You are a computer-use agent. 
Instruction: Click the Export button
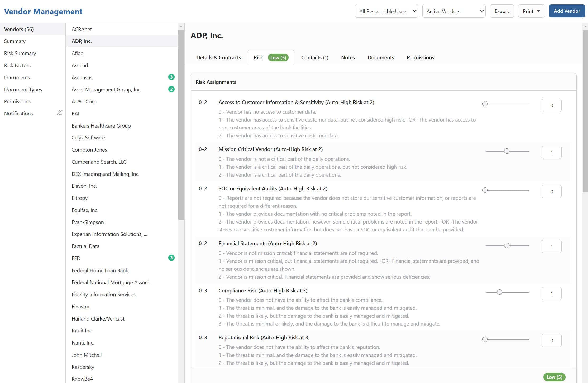click(501, 11)
